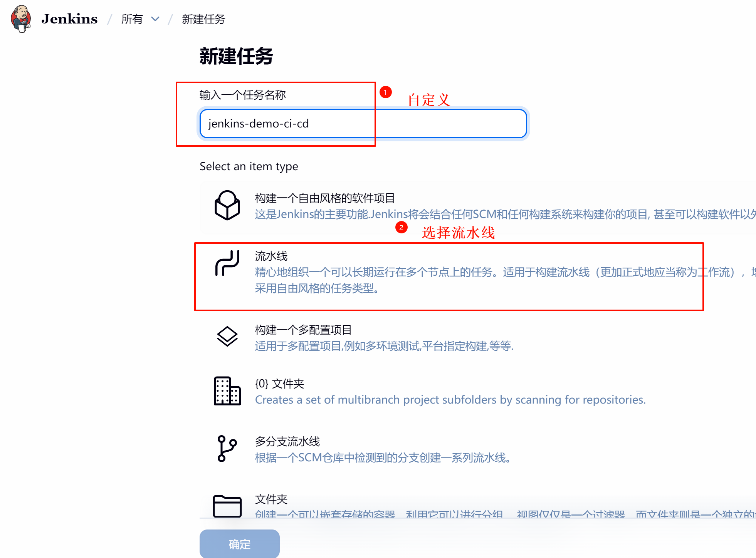Click the Jenkins home text link
Viewport: 756px width, 558px height.
pyautogui.click(x=69, y=19)
